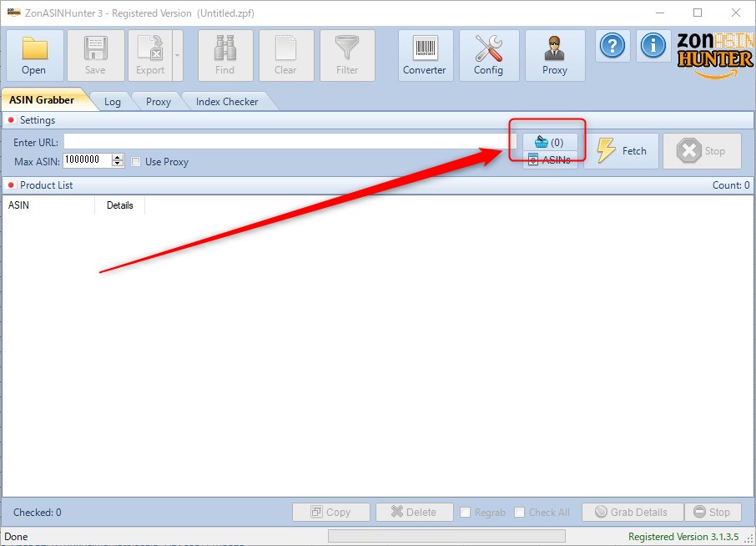Maximize the ZonASINHunter window
The height and width of the screenshot is (546, 756).
(x=698, y=13)
